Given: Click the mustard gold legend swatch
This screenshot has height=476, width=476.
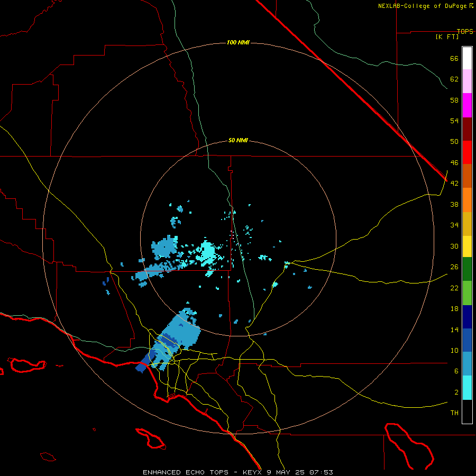Looking at the screenshot, I should pos(467,224).
